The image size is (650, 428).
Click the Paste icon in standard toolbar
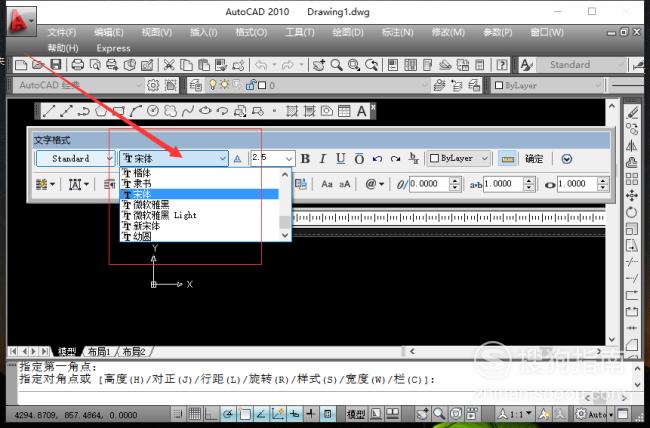[x=204, y=65]
